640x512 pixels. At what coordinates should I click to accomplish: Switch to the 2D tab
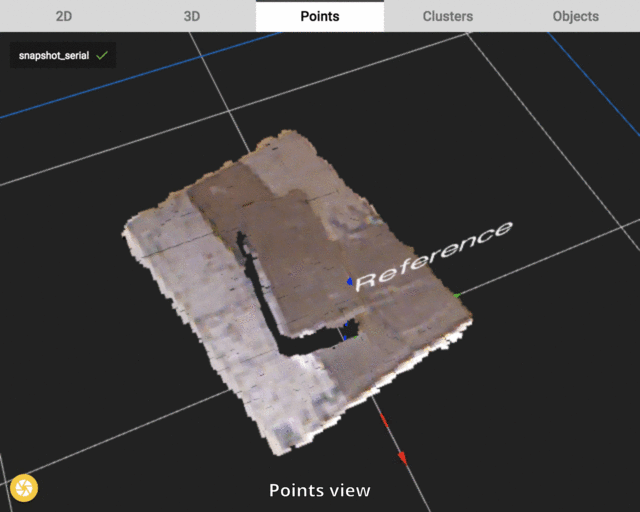[64, 16]
